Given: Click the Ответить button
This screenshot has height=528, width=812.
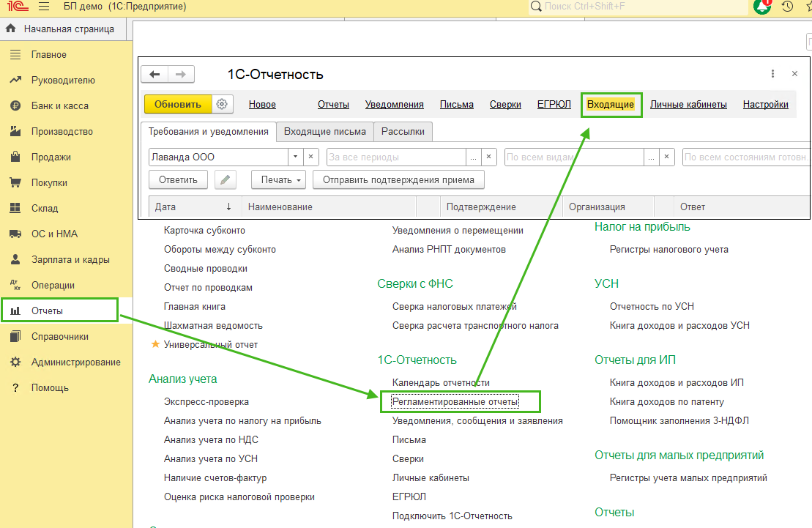Looking at the screenshot, I should coord(178,180).
